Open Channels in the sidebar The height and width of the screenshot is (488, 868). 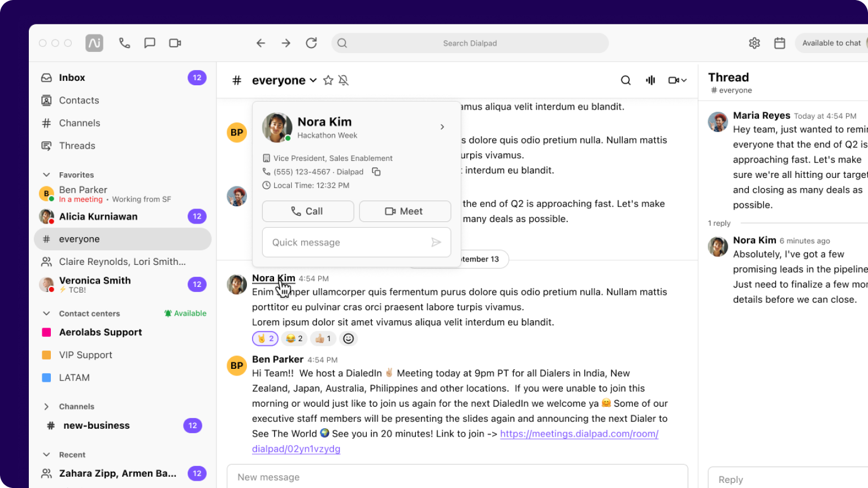point(123,123)
